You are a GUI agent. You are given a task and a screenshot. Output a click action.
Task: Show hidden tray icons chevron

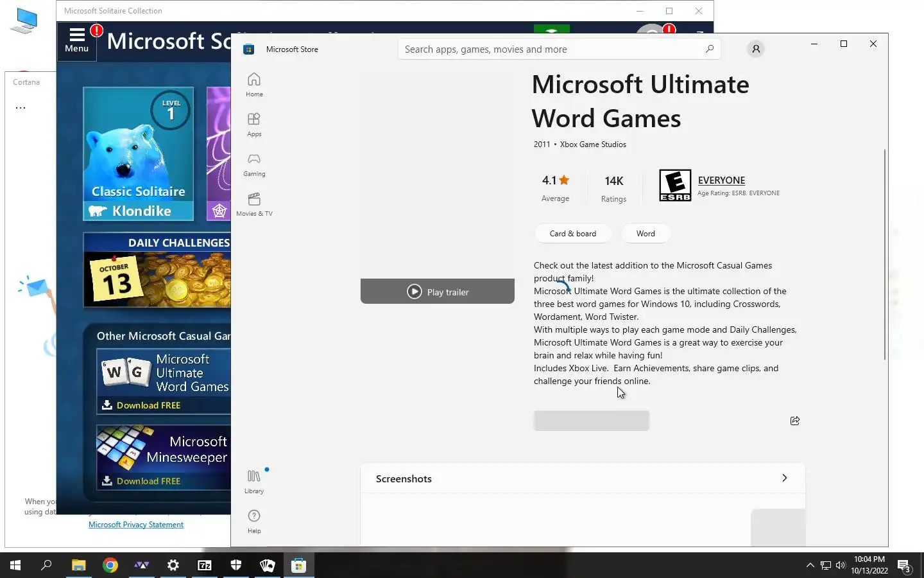coord(810,565)
